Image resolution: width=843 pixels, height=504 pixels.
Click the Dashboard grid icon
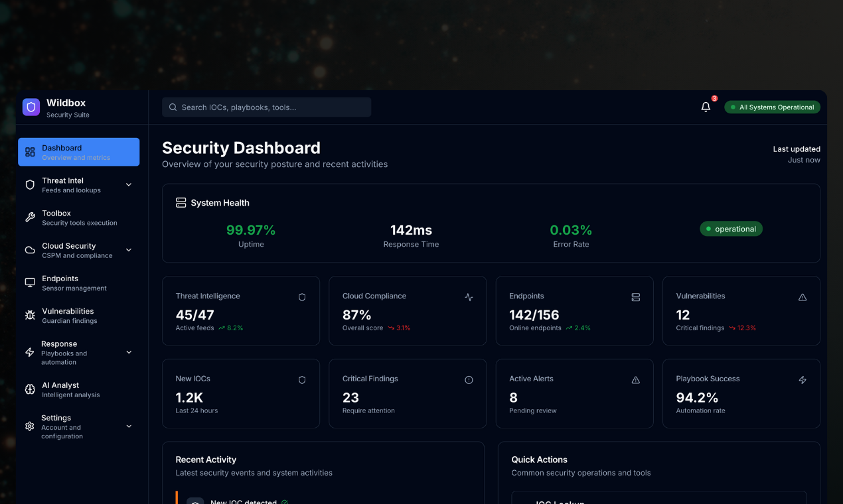(x=30, y=152)
